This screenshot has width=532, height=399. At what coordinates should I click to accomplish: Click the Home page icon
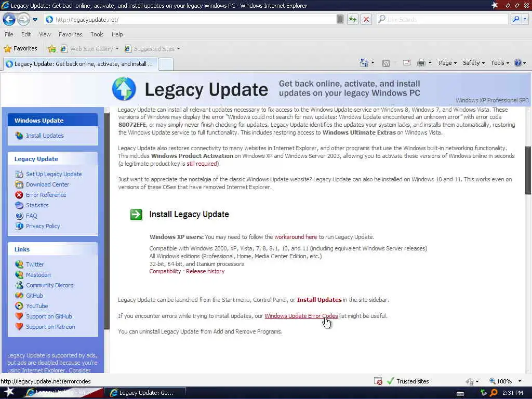pyautogui.click(x=364, y=63)
